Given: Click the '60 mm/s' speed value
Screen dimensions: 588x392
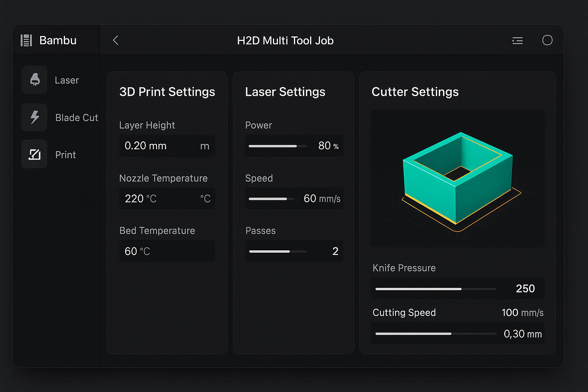Looking at the screenshot, I should pyautogui.click(x=322, y=198).
